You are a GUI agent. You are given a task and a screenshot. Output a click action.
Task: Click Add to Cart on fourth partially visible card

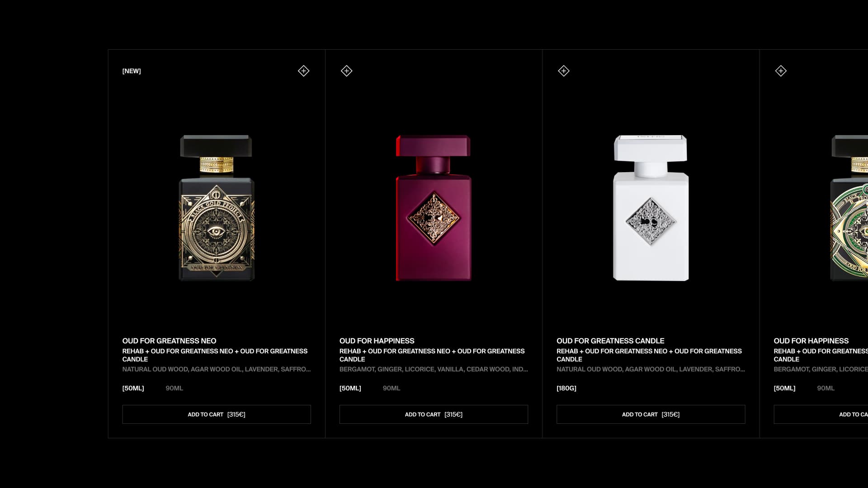coord(821,414)
